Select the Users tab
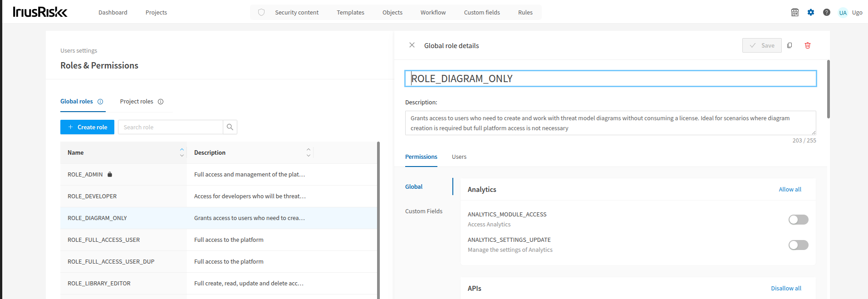This screenshot has width=868, height=299. click(x=459, y=157)
